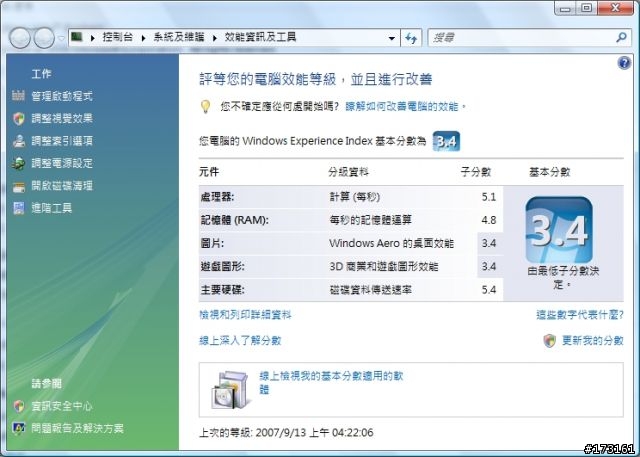Open 資訊安全中心 in the See also list

[x=62, y=406]
